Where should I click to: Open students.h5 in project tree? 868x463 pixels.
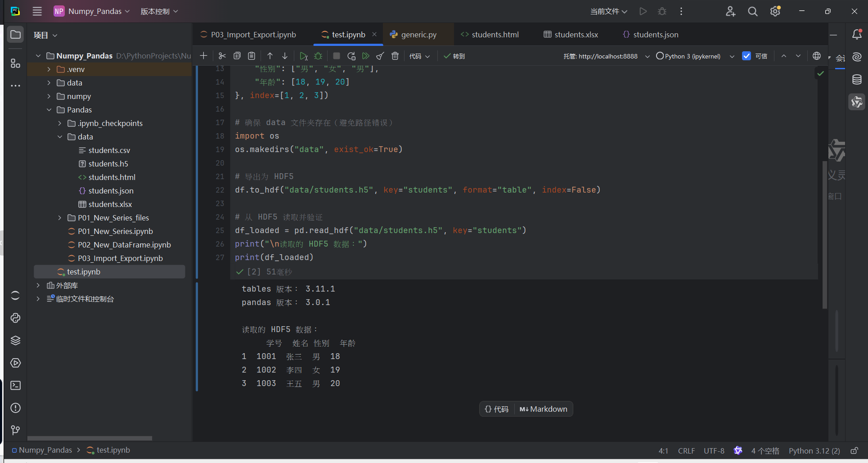pos(108,164)
